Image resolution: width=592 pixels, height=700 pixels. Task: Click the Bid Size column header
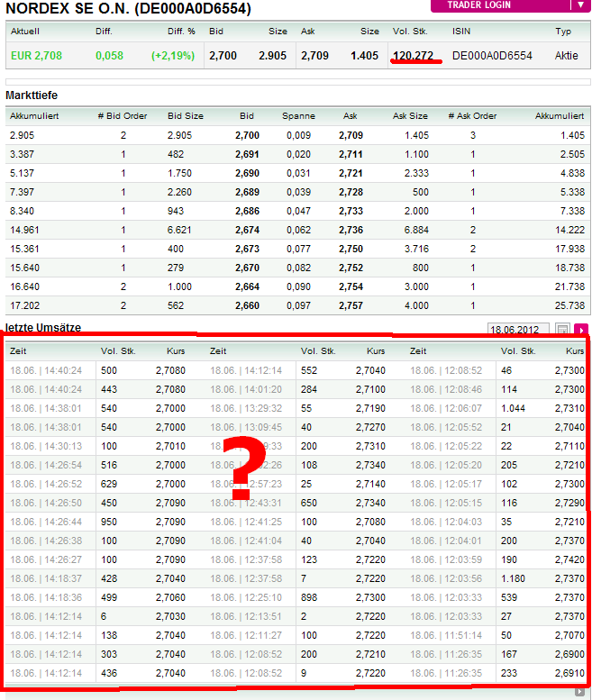[186, 116]
